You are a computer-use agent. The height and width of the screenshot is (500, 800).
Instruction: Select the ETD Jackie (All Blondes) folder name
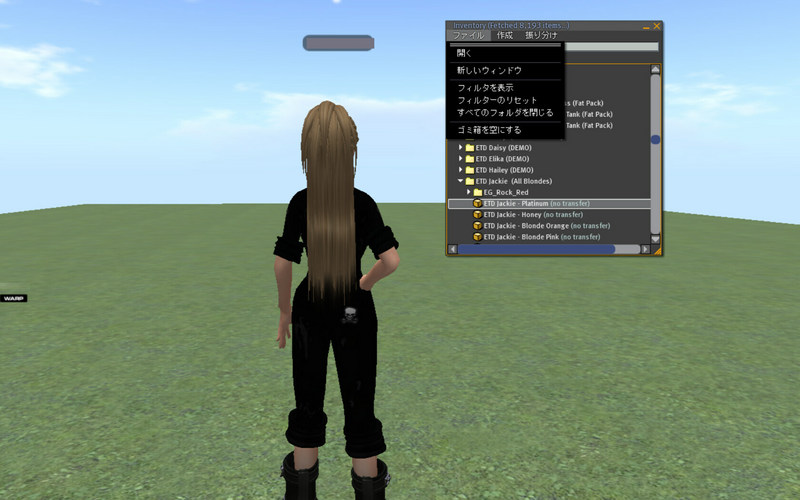514,181
